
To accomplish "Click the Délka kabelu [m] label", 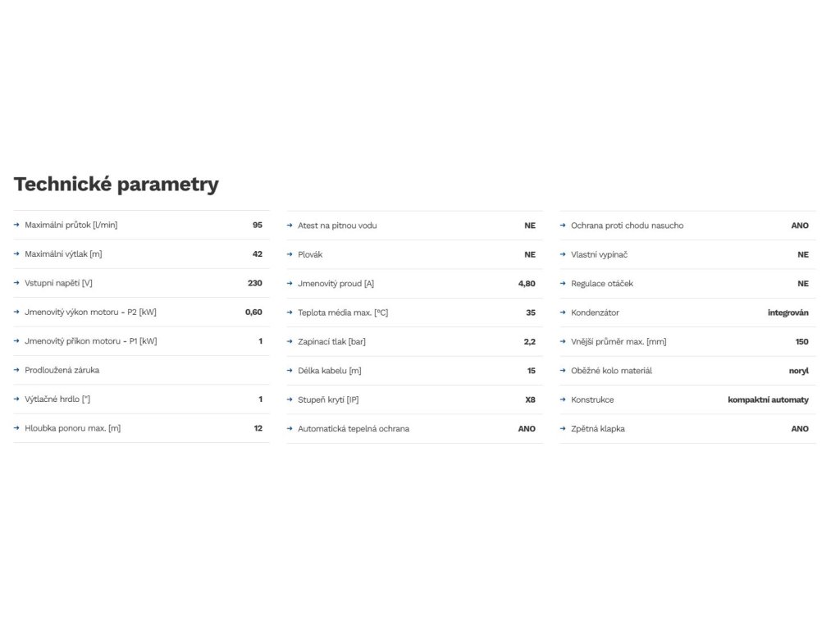I will (x=329, y=371).
